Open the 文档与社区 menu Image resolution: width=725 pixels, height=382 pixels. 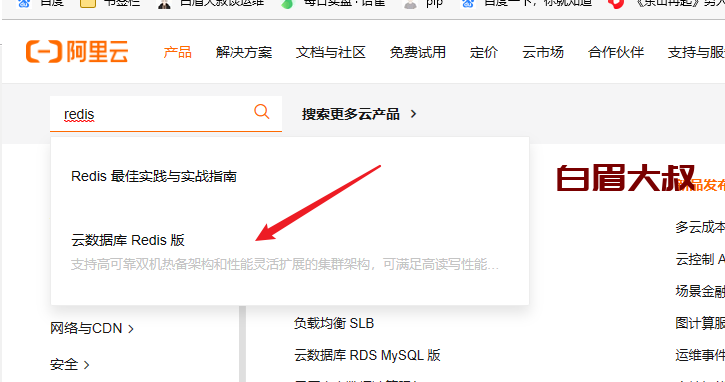tap(331, 52)
